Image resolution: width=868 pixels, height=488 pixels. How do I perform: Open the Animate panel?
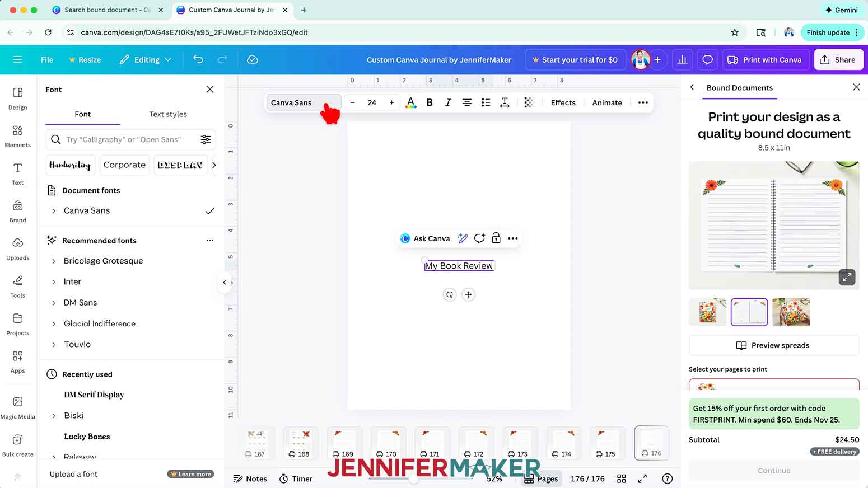click(607, 102)
